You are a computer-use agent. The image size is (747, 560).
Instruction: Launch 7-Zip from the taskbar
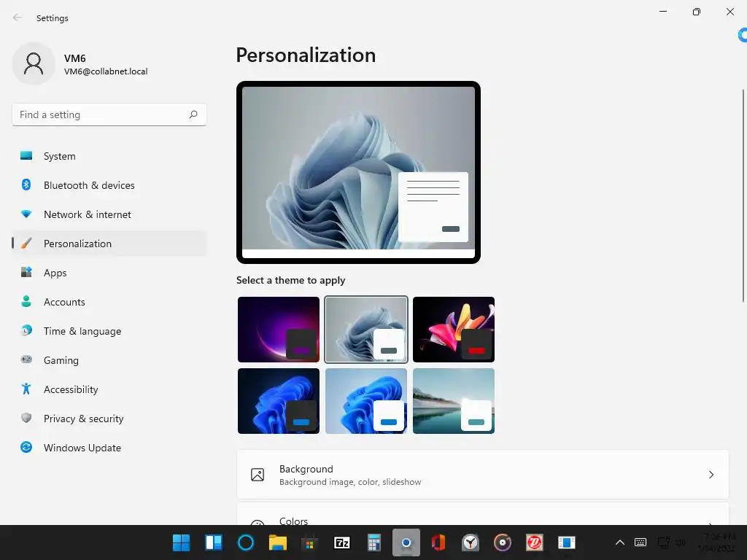tap(342, 542)
